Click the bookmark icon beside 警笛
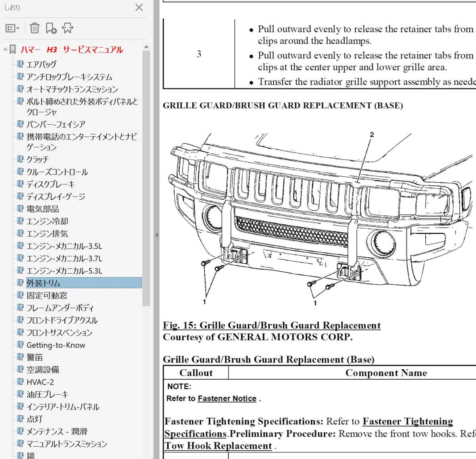The image size is (476, 459). [x=20, y=357]
